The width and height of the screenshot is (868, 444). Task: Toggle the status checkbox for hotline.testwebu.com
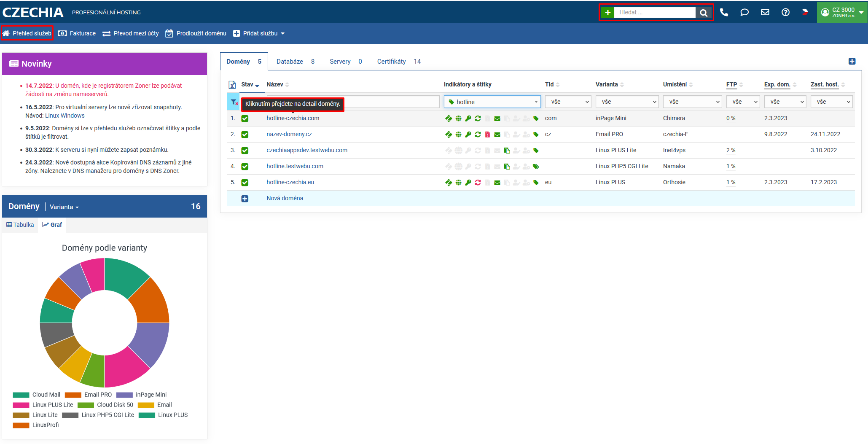(245, 167)
